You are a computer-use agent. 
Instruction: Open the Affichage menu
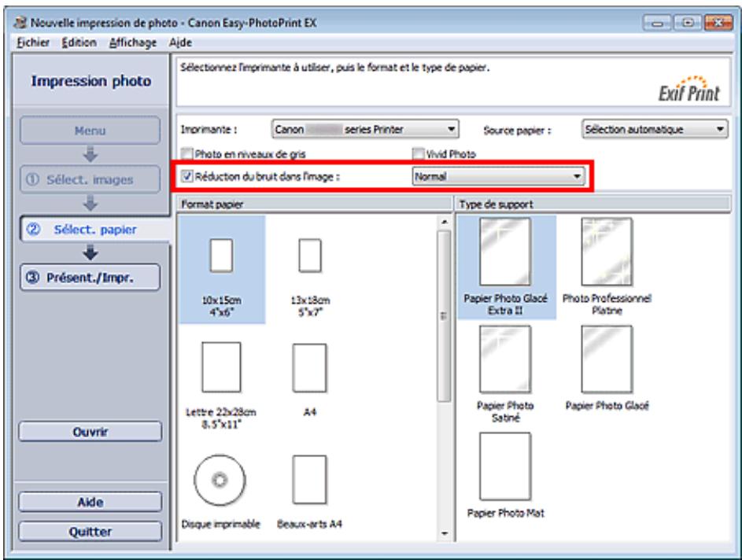coord(133,42)
